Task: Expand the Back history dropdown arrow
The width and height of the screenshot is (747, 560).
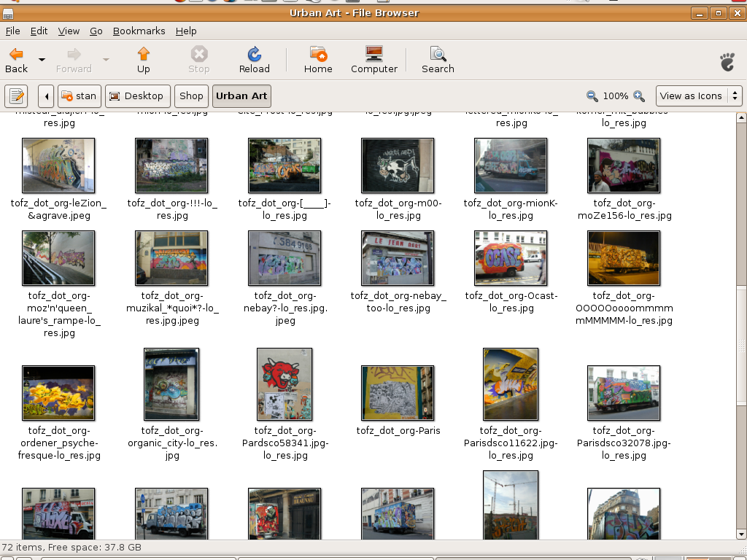Action: pyautogui.click(x=42, y=60)
